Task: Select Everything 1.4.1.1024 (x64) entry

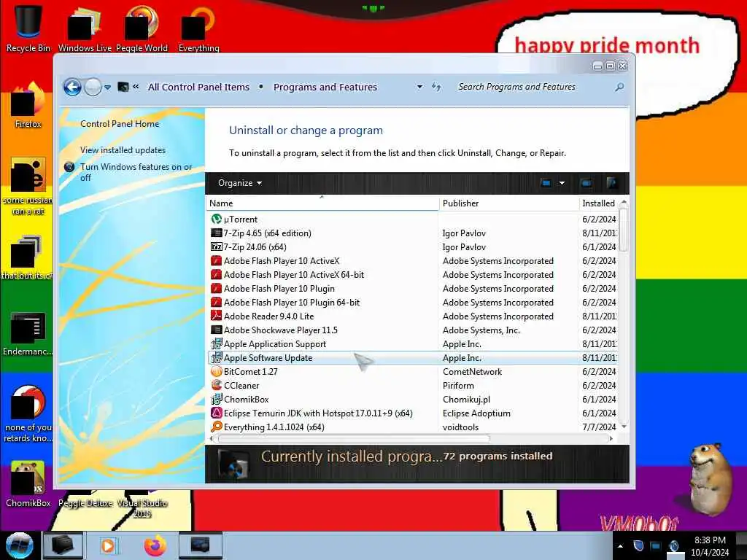Action: click(413, 427)
